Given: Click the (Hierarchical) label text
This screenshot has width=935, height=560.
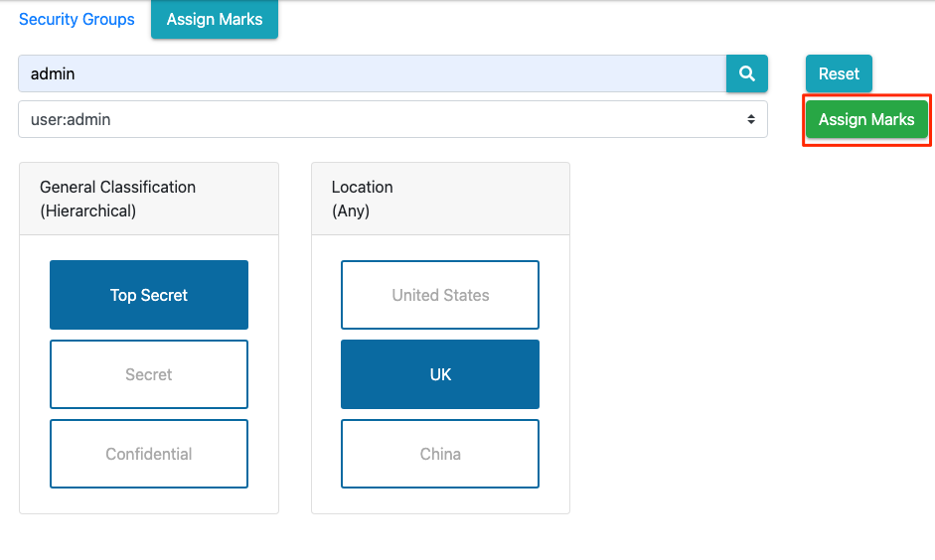Looking at the screenshot, I should tap(87, 210).
